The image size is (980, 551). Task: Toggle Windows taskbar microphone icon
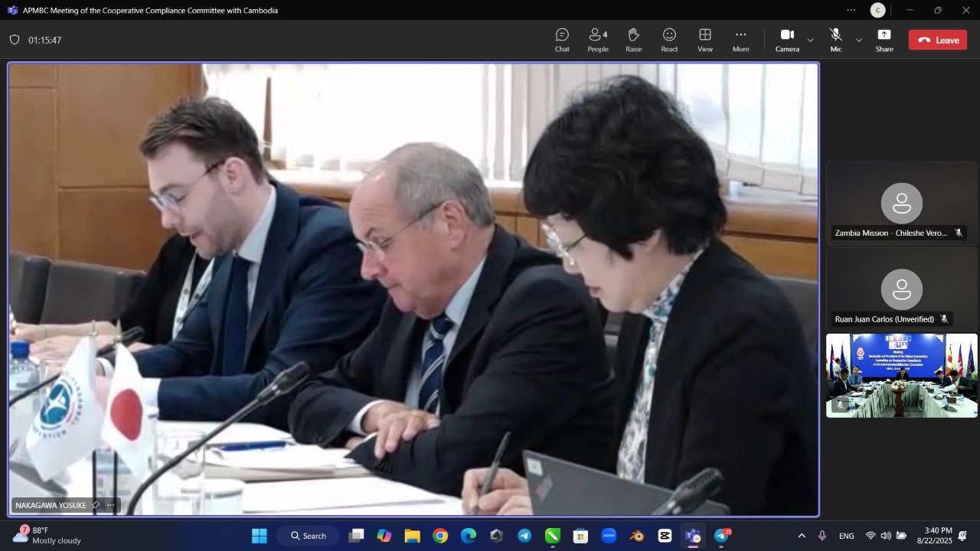coord(822,536)
